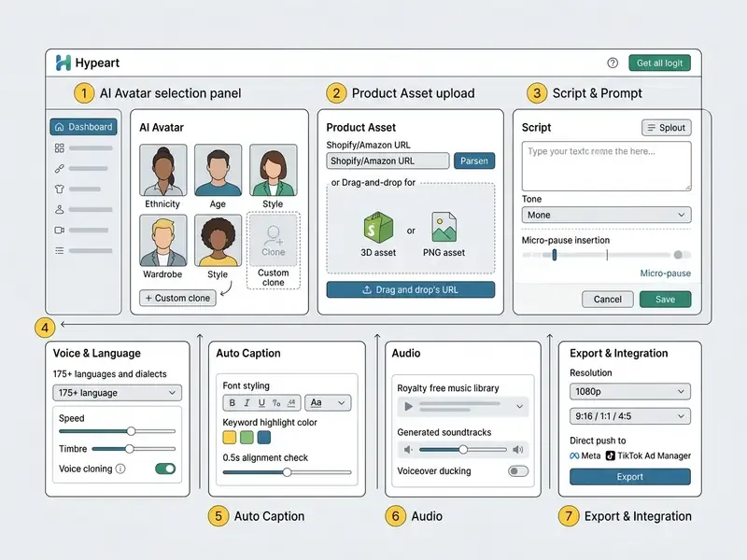This screenshot has width=747, height=560.
Task: Click the Clone placeholder avatar icon
Action: tap(273, 241)
